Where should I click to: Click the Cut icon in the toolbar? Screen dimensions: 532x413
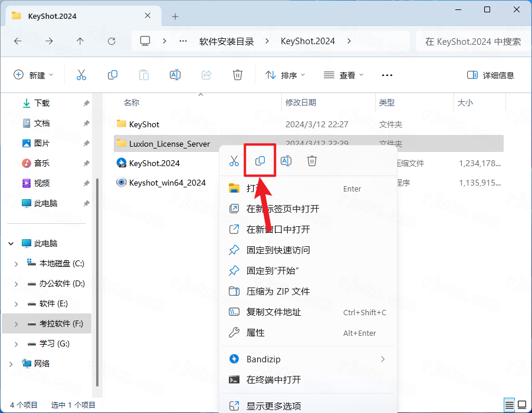(81, 75)
